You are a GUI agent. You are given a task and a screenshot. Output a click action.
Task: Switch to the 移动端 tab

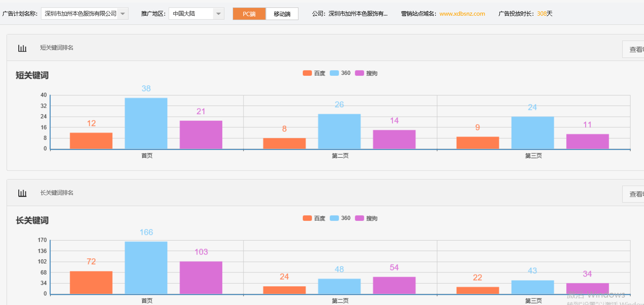pos(282,14)
